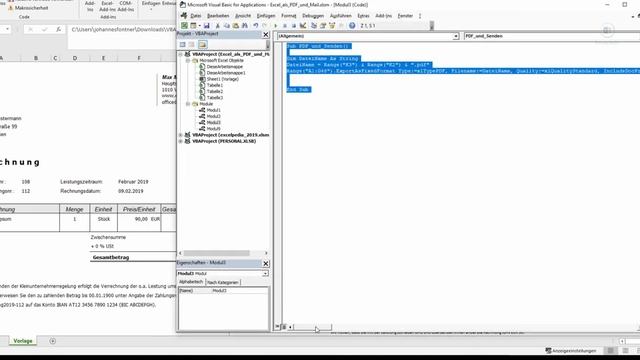
Task: Click the Paste icon in VBA toolbar
Action: coord(236,26)
